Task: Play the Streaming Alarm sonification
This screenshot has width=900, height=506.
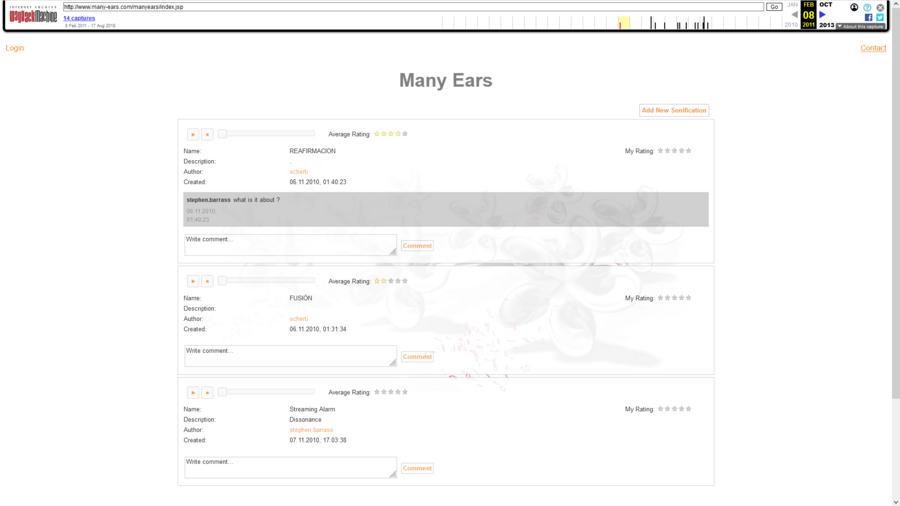Action: click(x=193, y=392)
